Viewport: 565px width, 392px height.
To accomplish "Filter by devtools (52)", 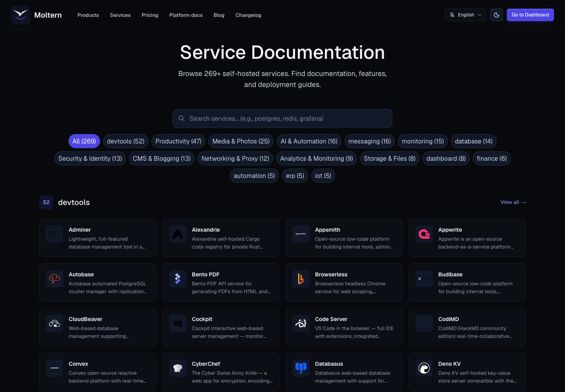I will click(x=126, y=141).
